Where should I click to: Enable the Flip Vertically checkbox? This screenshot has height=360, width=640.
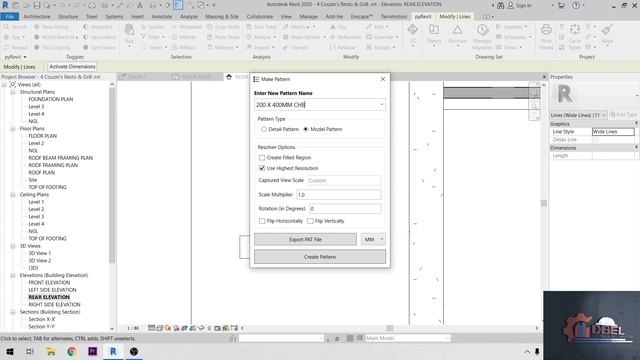[x=310, y=221]
